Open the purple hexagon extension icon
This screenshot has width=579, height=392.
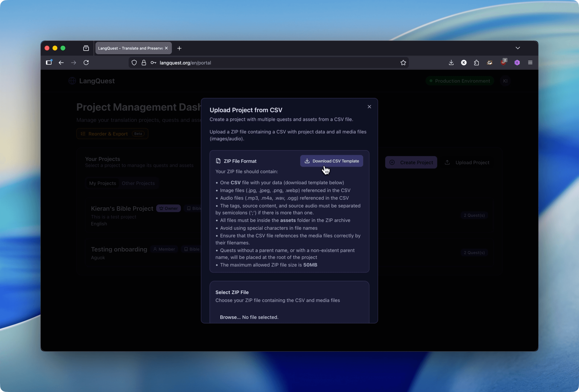pos(517,63)
